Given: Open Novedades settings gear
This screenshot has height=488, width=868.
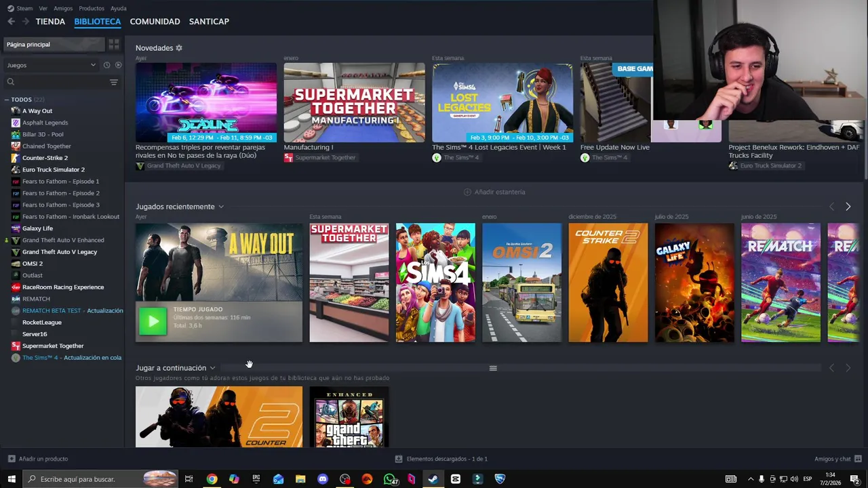Looking at the screenshot, I should pos(179,48).
